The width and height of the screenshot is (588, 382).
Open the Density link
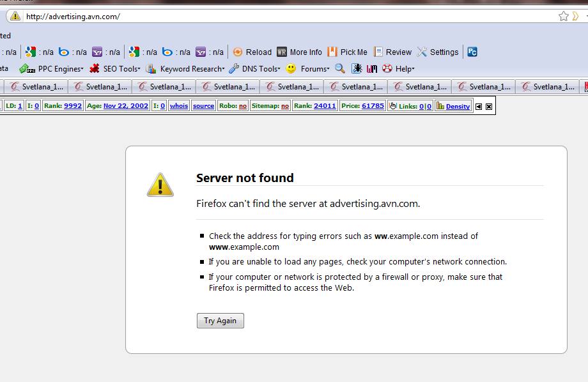(x=458, y=106)
